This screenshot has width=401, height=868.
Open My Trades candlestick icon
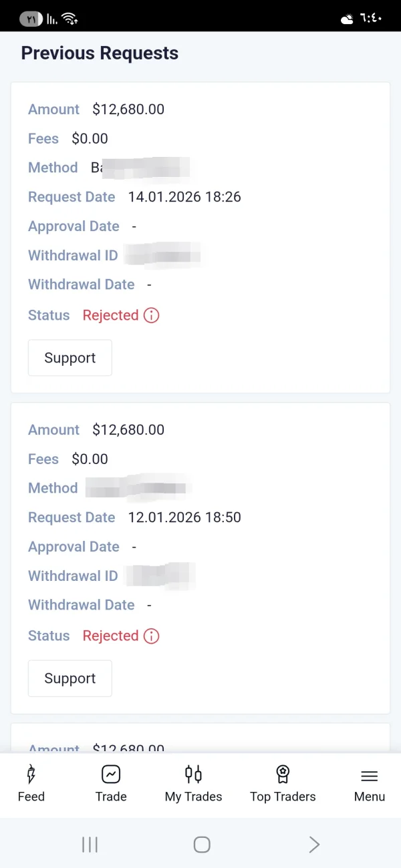(193, 775)
